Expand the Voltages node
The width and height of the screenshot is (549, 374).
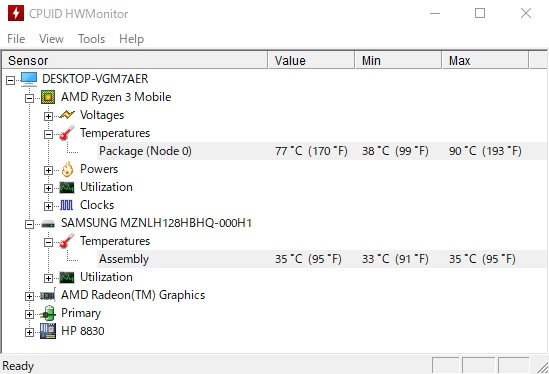48,116
